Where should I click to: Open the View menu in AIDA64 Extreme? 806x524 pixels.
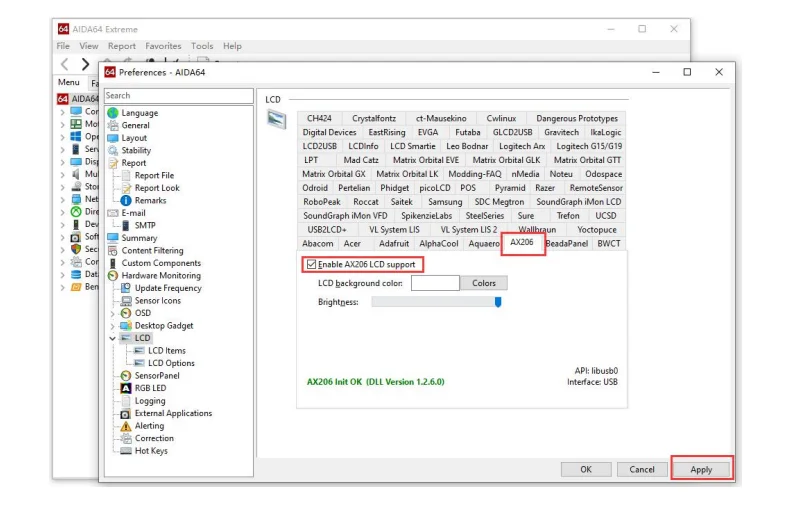pos(89,46)
